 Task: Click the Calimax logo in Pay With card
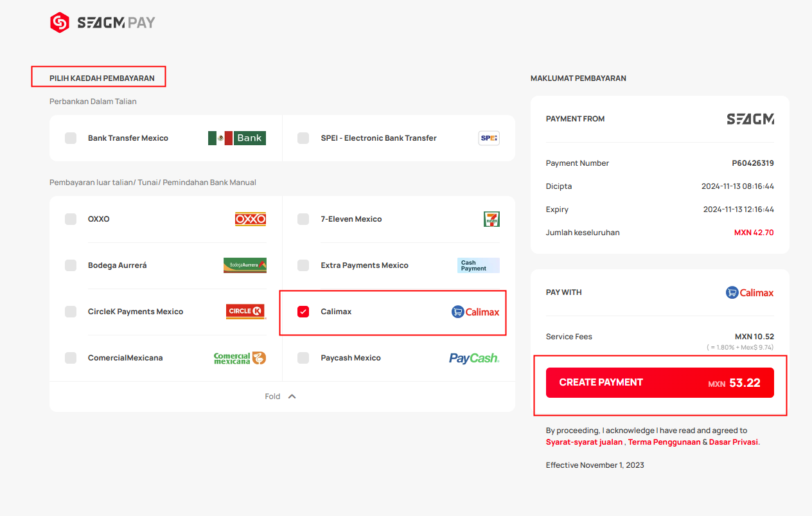point(750,292)
